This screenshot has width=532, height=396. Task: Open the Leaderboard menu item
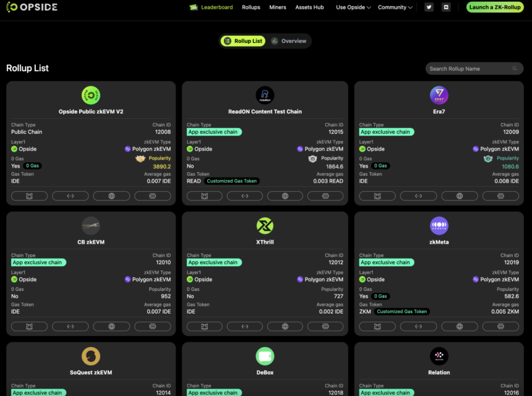[212, 7]
